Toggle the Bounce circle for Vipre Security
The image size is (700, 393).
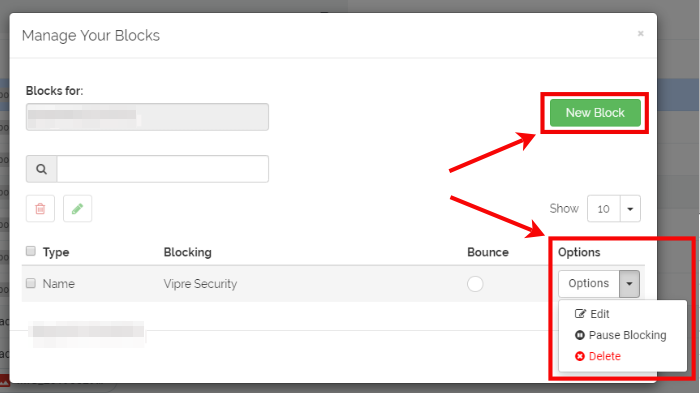[475, 284]
